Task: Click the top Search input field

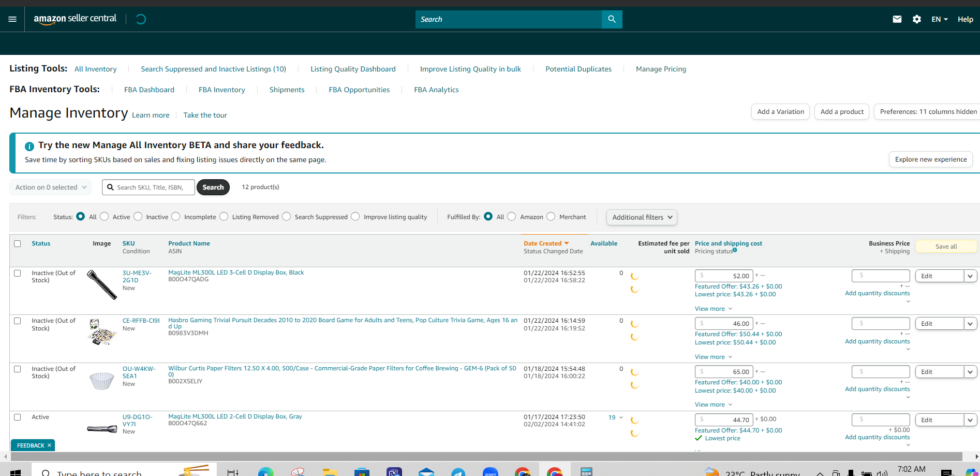Action: click(x=509, y=19)
